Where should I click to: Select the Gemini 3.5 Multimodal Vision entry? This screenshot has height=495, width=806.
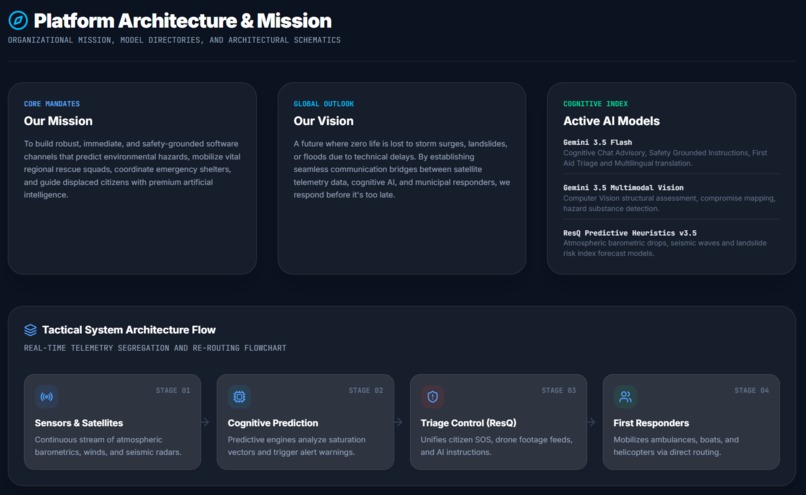pyautogui.click(x=671, y=198)
